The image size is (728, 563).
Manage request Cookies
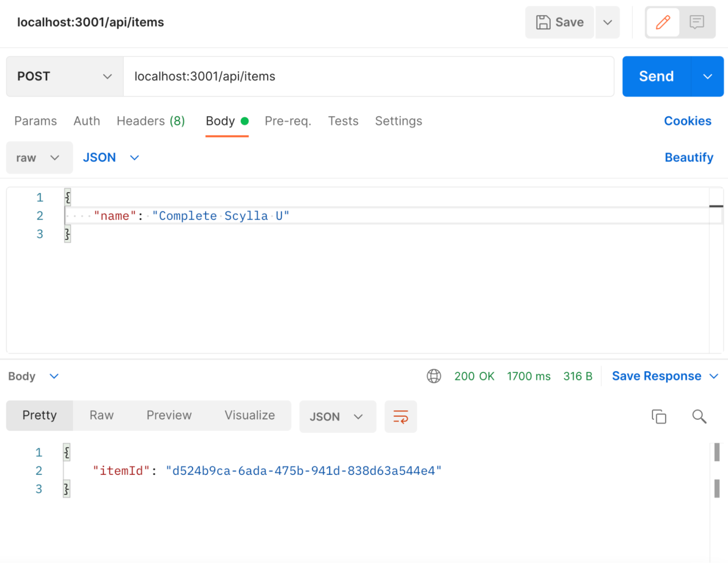(x=688, y=121)
